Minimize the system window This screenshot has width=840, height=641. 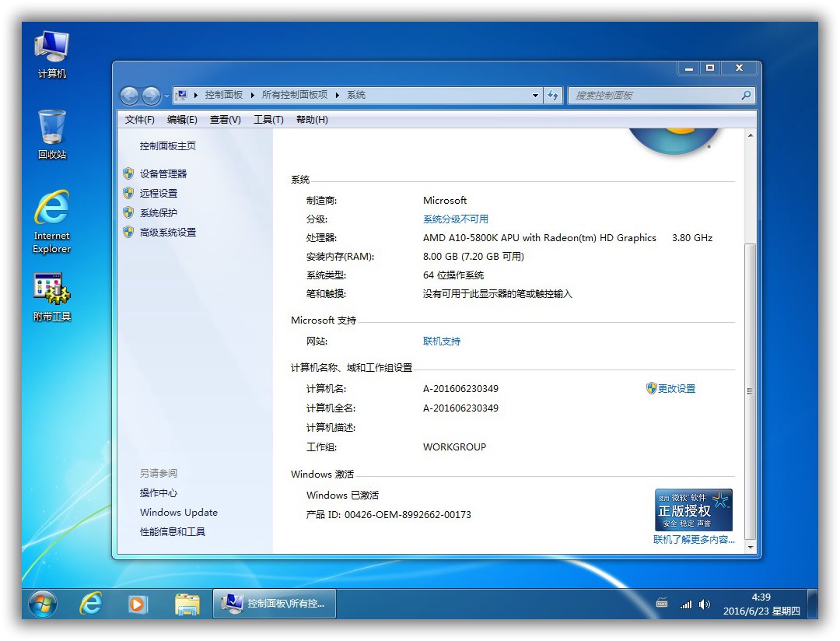coord(689,68)
